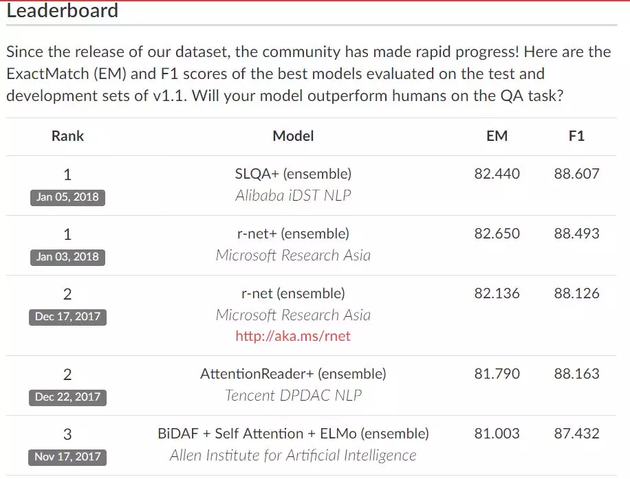Click the Model column header
This screenshot has width=630, height=479.
click(x=293, y=136)
